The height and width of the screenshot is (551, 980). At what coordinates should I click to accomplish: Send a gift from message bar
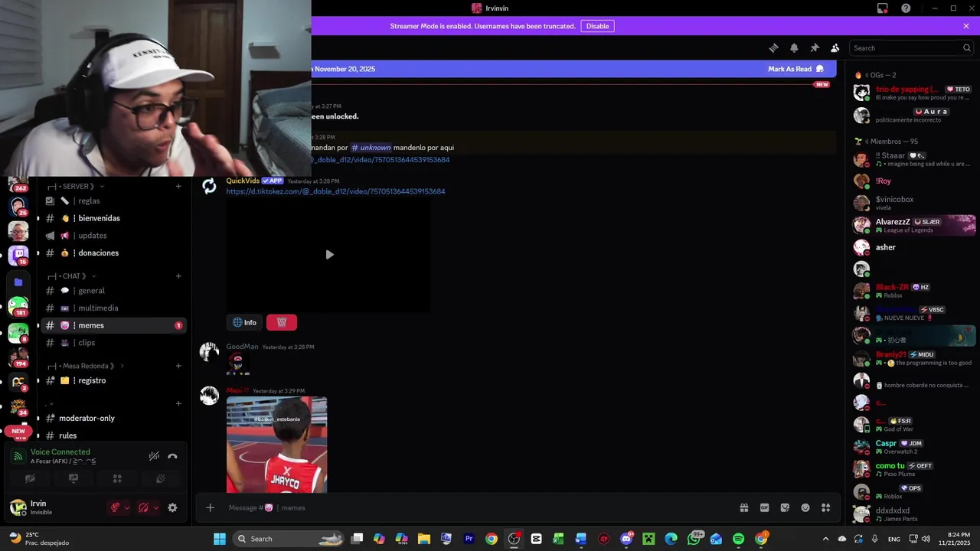[x=743, y=507]
